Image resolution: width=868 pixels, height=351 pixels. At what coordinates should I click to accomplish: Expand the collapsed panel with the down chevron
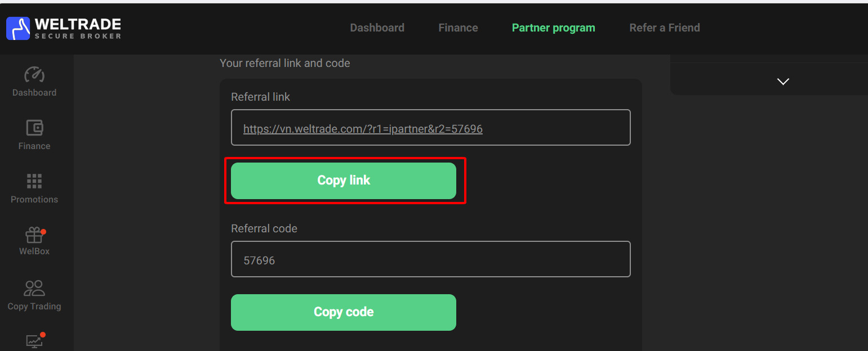(783, 82)
